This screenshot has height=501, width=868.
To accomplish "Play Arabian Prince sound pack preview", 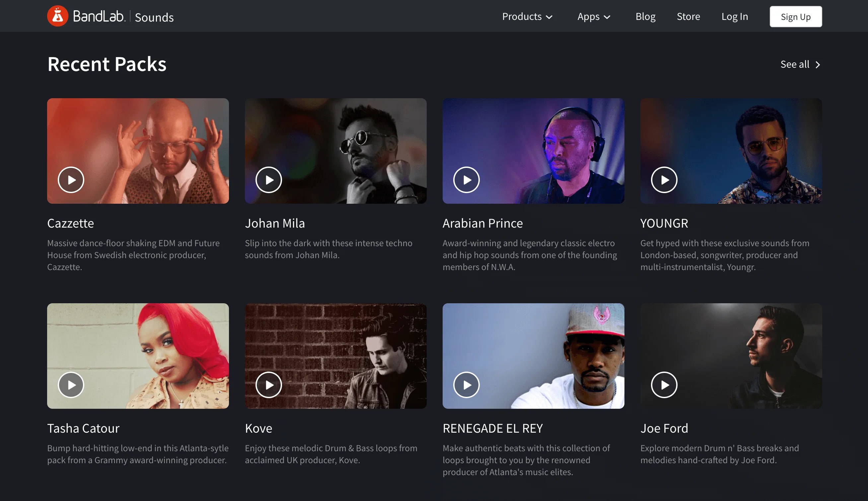I will [x=466, y=180].
